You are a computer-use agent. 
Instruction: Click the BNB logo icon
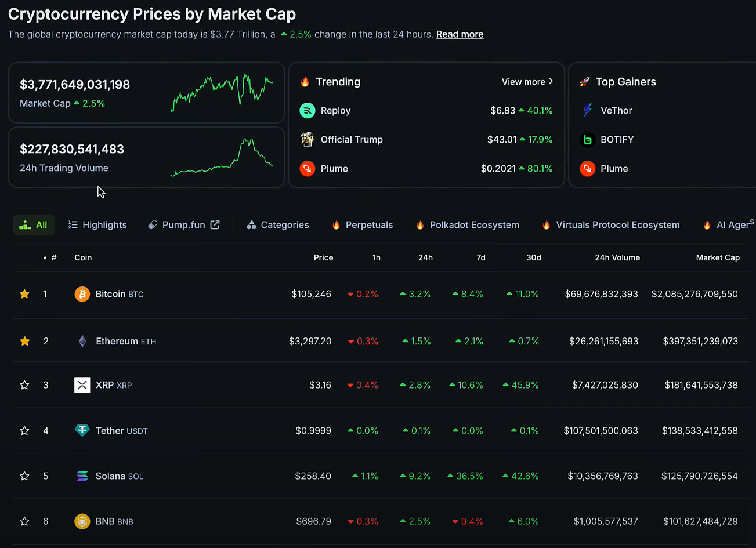pyautogui.click(x=82, y=521)
